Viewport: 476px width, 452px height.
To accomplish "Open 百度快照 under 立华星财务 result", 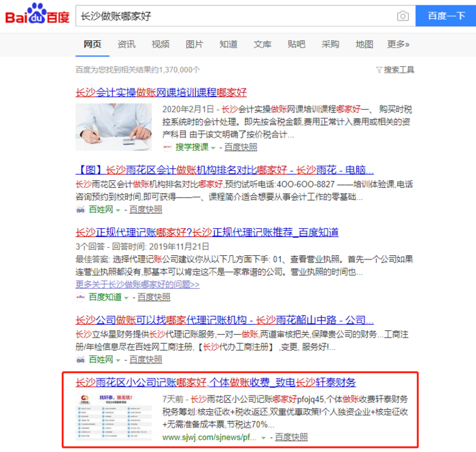I will [x=146, y=359].
